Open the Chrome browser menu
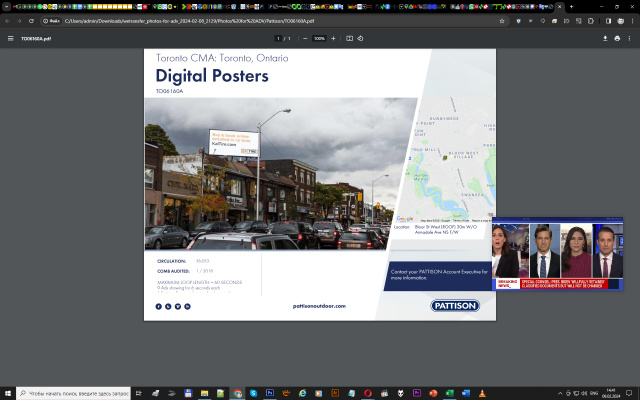The width and height of the screenshot is (640, 400). [630, 20]
